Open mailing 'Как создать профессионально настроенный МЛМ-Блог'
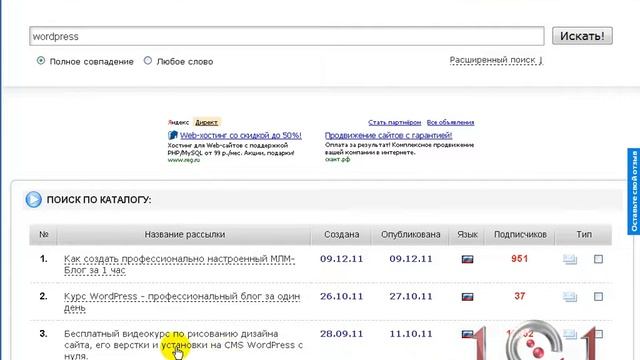This screenshot has height=360, width=640. pos(179,264)
